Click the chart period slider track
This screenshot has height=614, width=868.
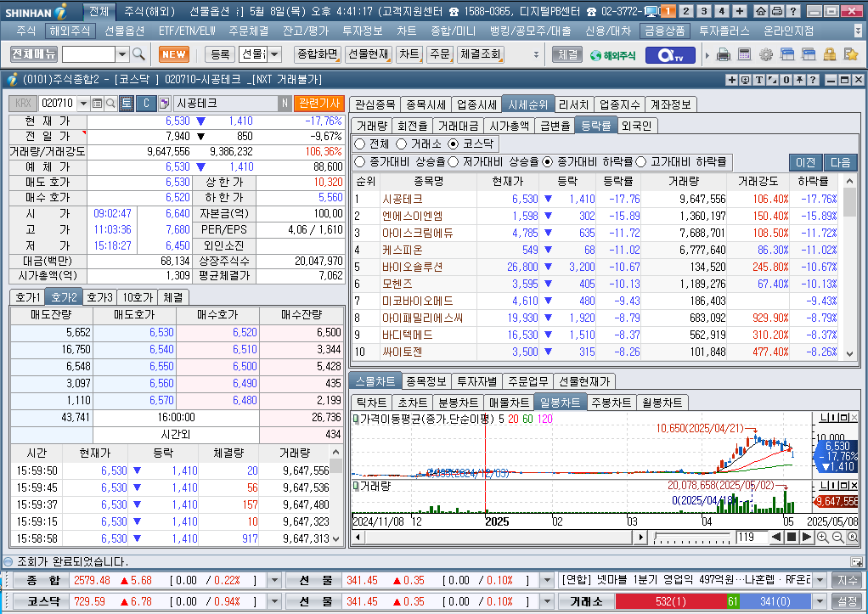tap(692, 538)
